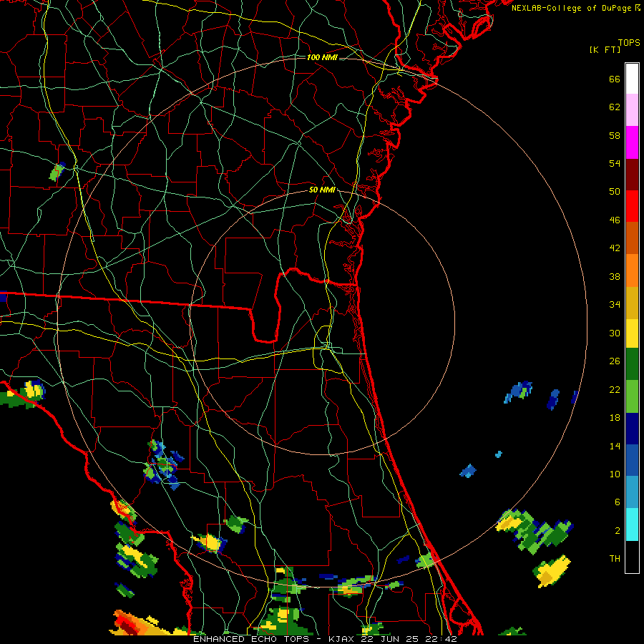644x644 pixels.
Task: Click the "KJAX" radar site identifier
Action: point(343,639)
